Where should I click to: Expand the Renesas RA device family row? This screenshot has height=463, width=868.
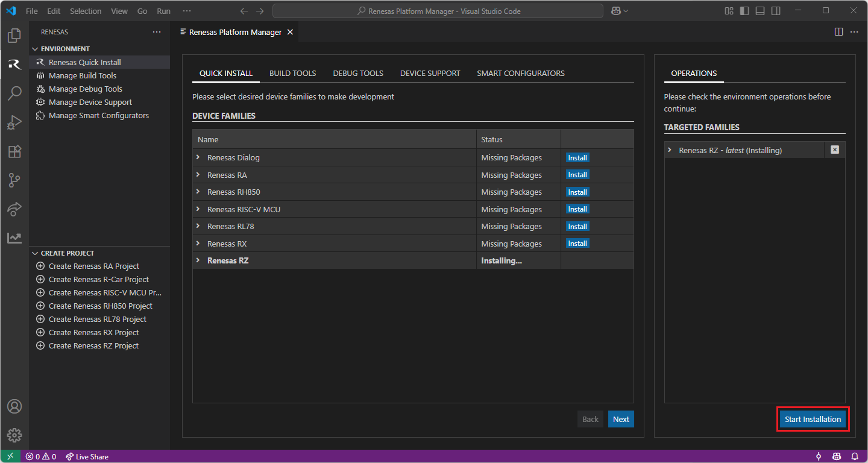[x=198, y=175]
